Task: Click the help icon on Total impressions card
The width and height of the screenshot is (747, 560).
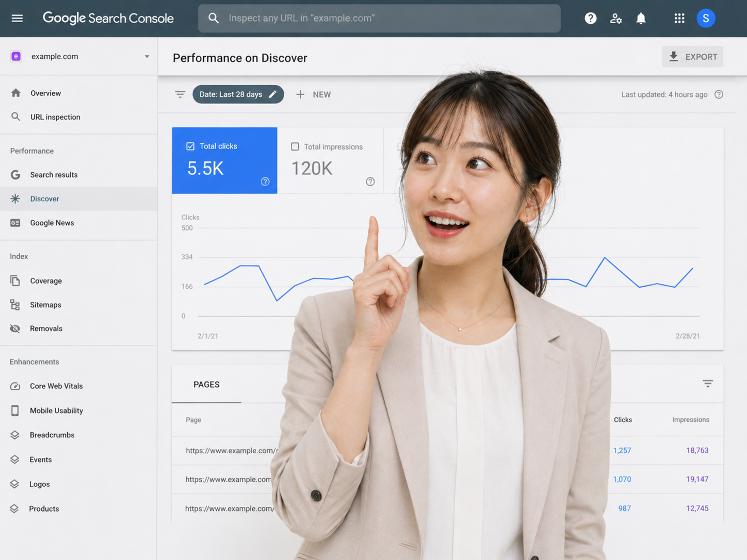Action: click(x=370, y=182)
